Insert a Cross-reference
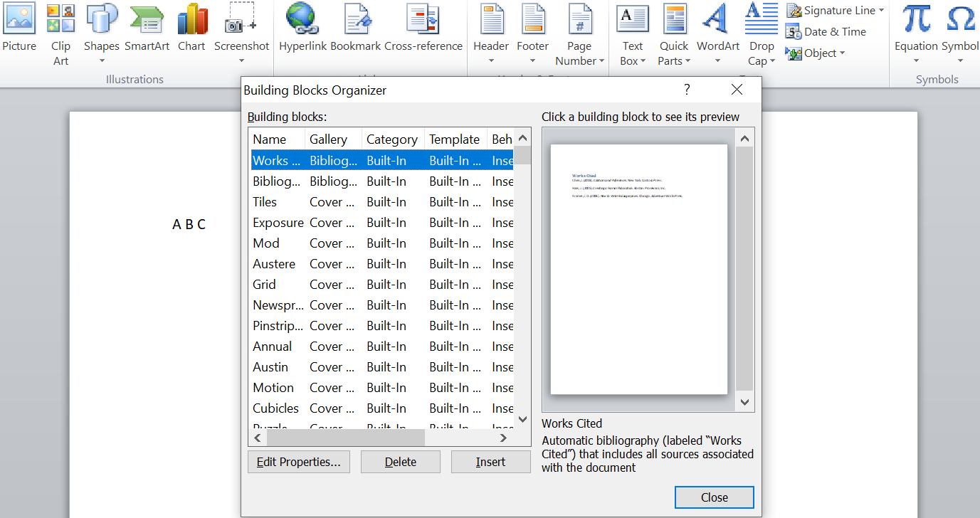 423,28
